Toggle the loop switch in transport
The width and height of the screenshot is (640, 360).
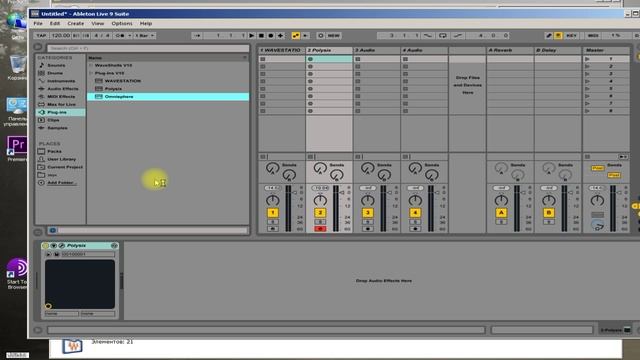pyautogui.click(x=442, y=36)
